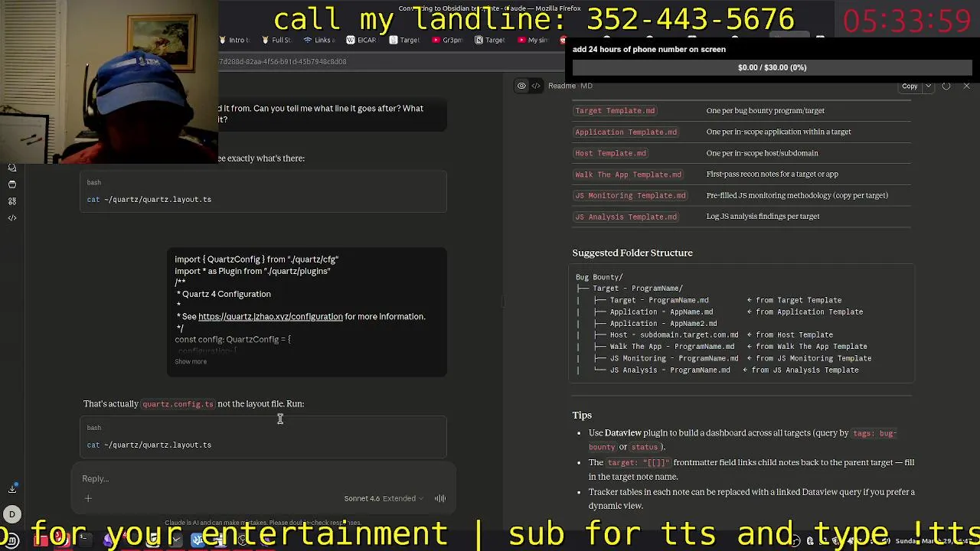Viewport: 980px width, 551px height.
Task: Click 'Application Template.md' in the table
Action: pos(626,132)
